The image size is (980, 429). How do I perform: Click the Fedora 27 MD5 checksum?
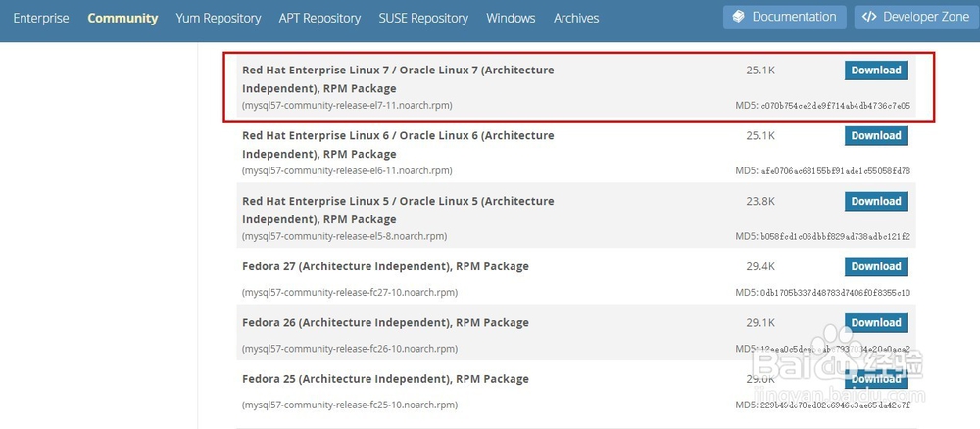pos(823,293)
